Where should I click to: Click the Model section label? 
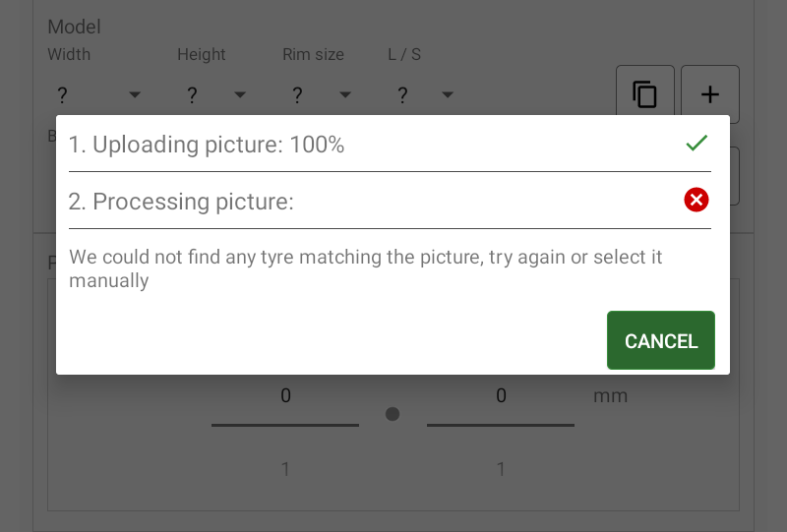pyautogui.click(x=74, y=28)
